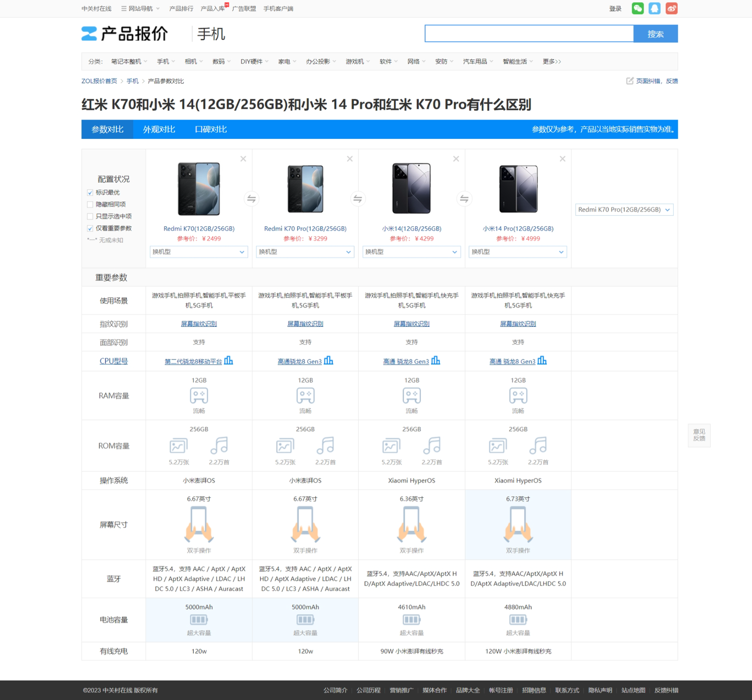The width and height of the screenshot is (752, 700).
Task: Click the 页面纠错 pencil icon
Action: click(629, 81)
